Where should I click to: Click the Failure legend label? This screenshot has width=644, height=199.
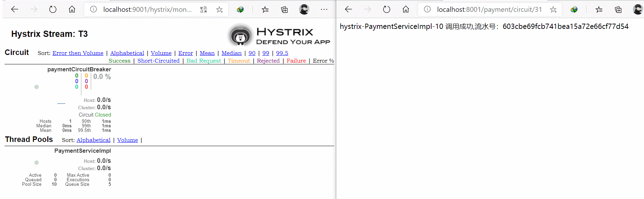pos(296,61)
